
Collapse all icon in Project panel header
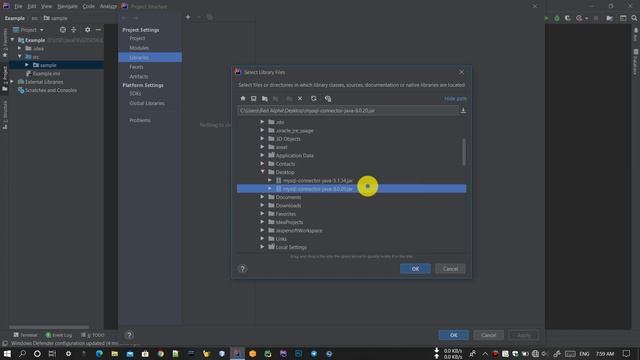(74, 30)
